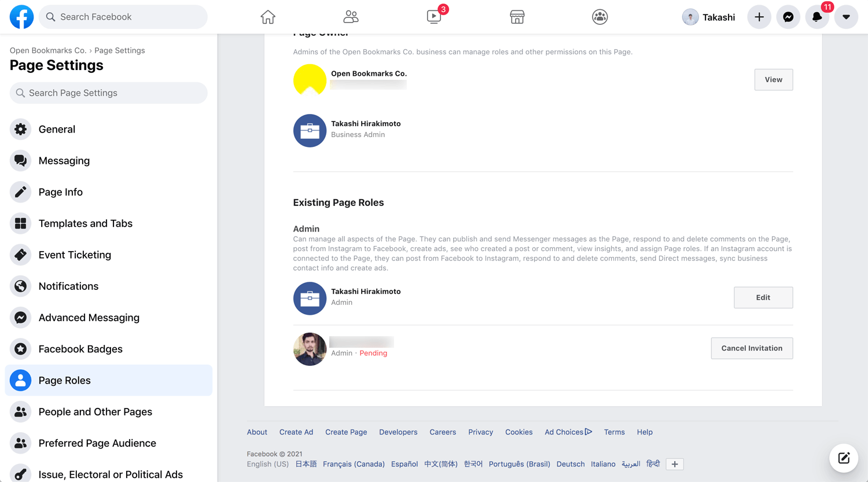This screenshot has height=482, width=868.
Task: Click the Create plus icon
Action: point(759,17)
